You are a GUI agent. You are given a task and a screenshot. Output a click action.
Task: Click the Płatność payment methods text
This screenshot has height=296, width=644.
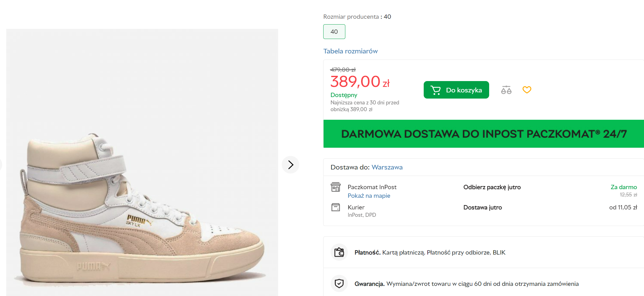(x=430, y=253)
